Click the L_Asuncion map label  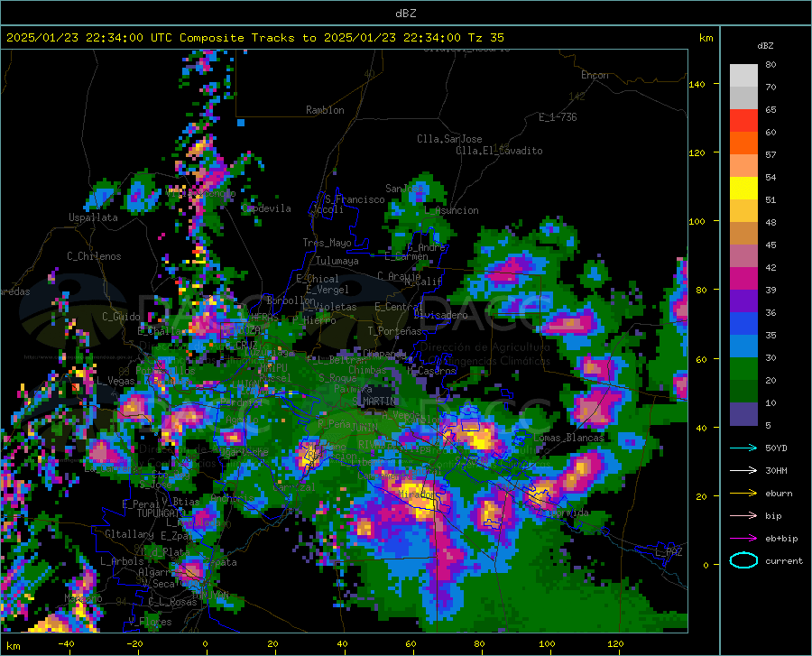(x=452, y=210)
